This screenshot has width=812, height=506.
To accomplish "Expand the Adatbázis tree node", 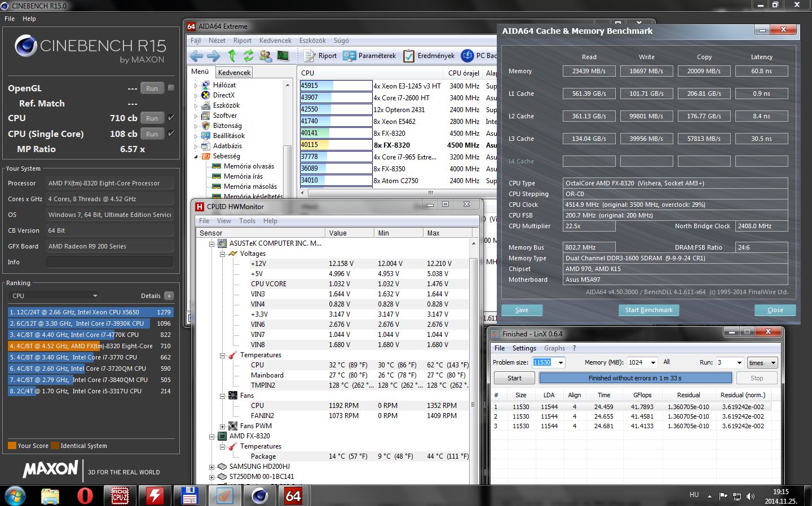I will [x=196, y=146].
